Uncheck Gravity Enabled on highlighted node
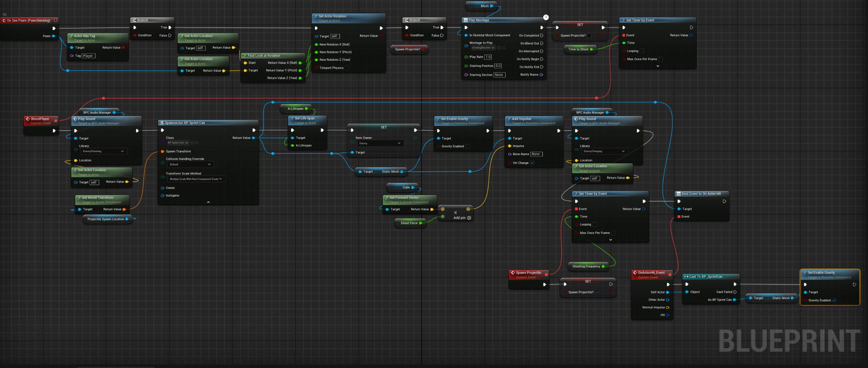This screenshot has height=368, width=868. pyautogui.click(x=834, y=300)
